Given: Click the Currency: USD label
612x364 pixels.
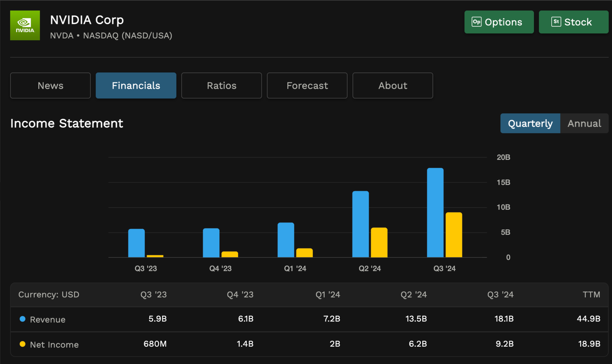Looking at the screenshot, I should point(49,295).
